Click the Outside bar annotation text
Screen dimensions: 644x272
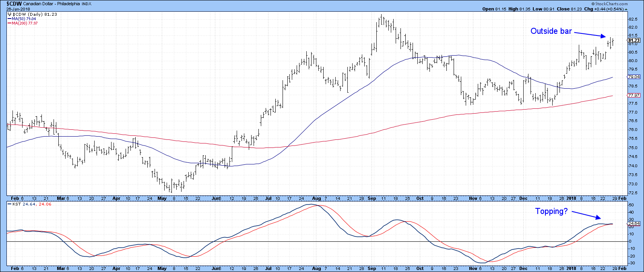[x=551, y=31]
